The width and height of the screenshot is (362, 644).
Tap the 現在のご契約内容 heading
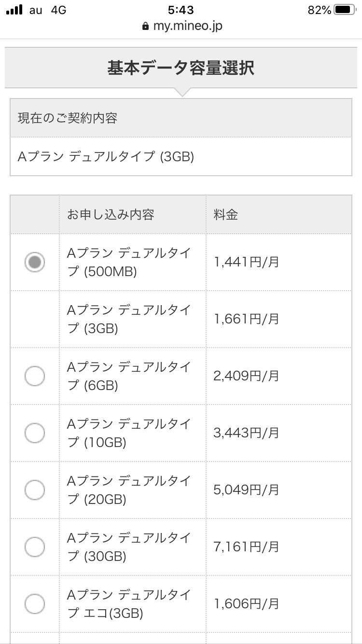pos(68,118)
